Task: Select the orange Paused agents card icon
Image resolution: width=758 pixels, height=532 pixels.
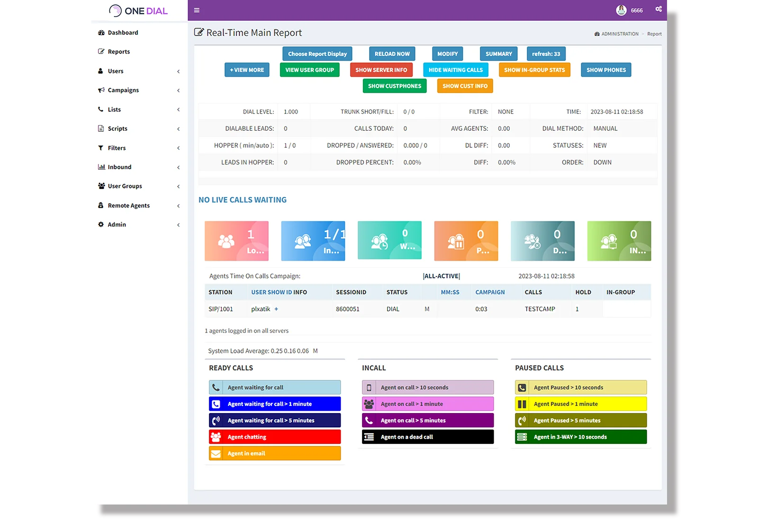Action: 456,241
